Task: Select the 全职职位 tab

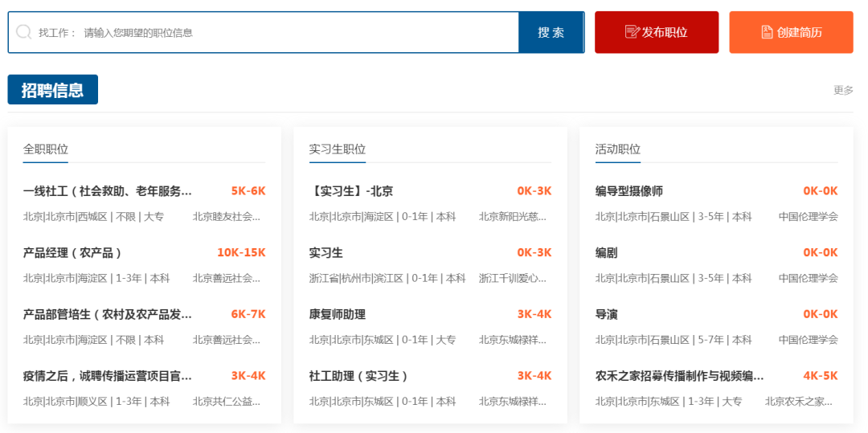Action: click(46, 149)
